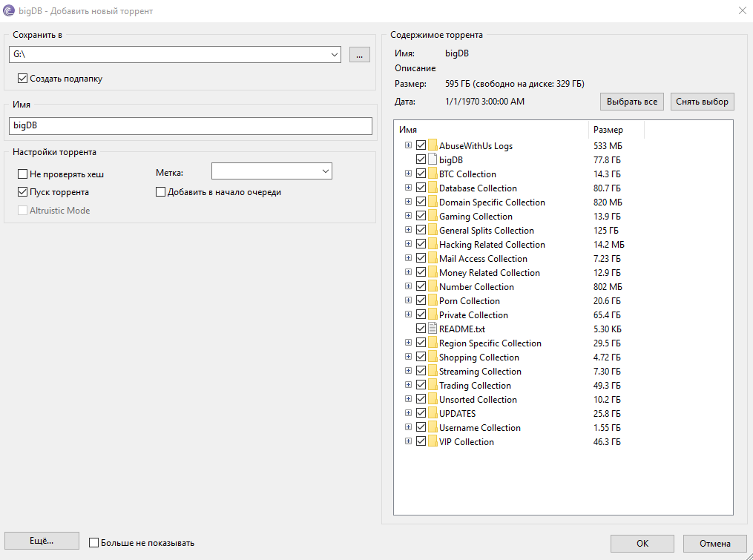Close the add torrent dialog window
753x560 pixels.
(742, 10)
